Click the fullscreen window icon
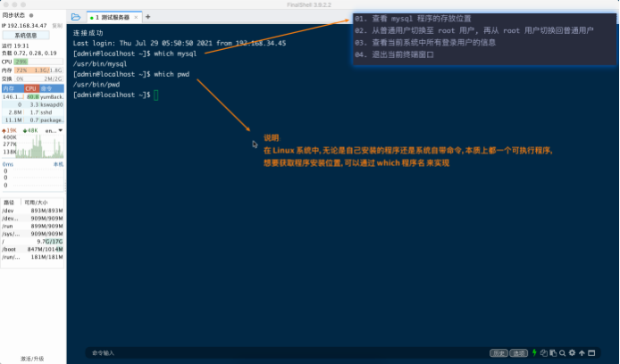 point(591,353)
